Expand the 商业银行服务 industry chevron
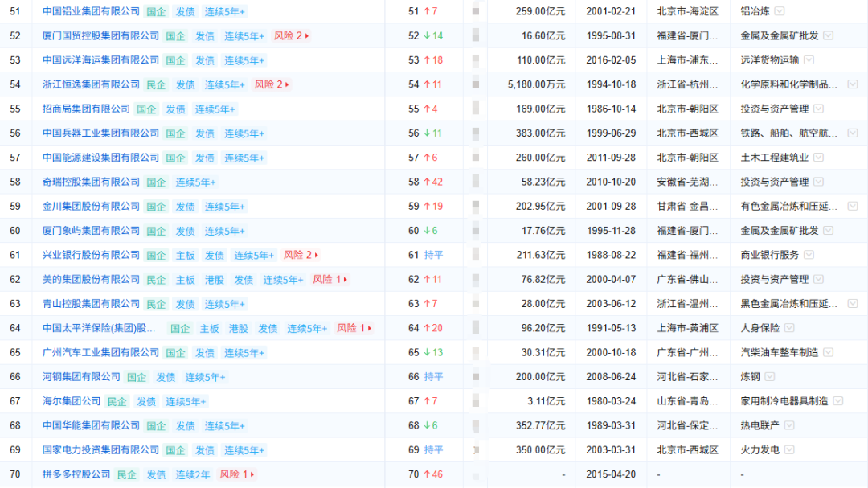This screenshot has height=488, width=868. click(x=809, y=255)
